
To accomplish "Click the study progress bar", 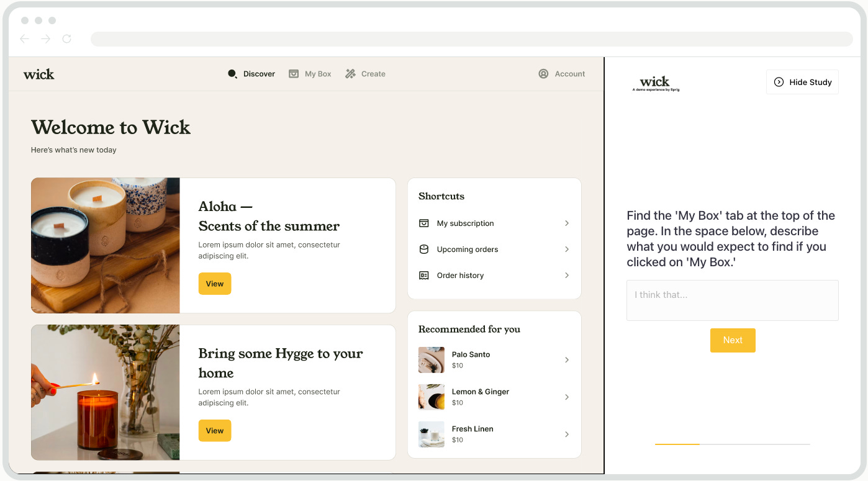I will (x=733, y=444).
